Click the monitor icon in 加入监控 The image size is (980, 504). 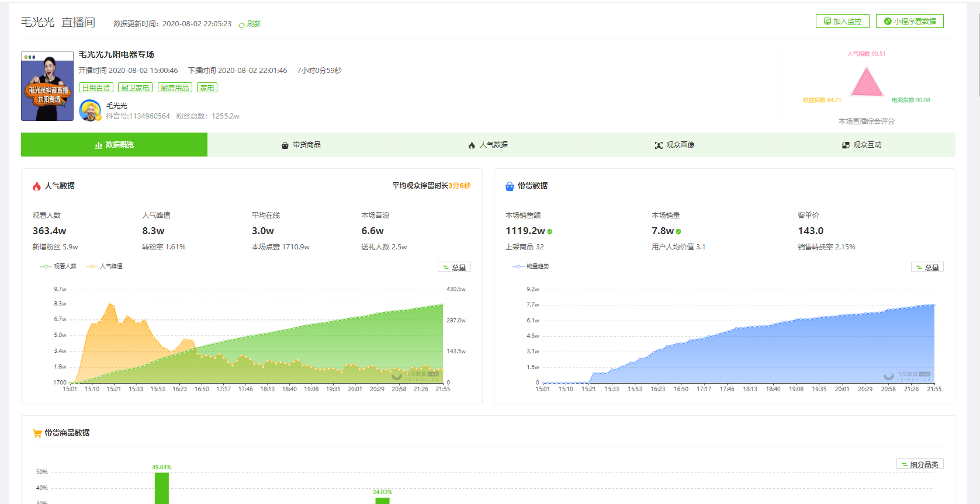coord(827,22)
